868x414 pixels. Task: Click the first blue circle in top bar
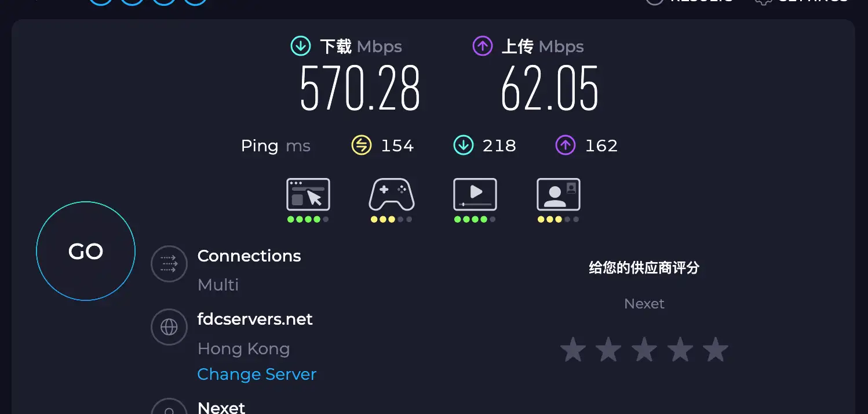tap(101, 2)
